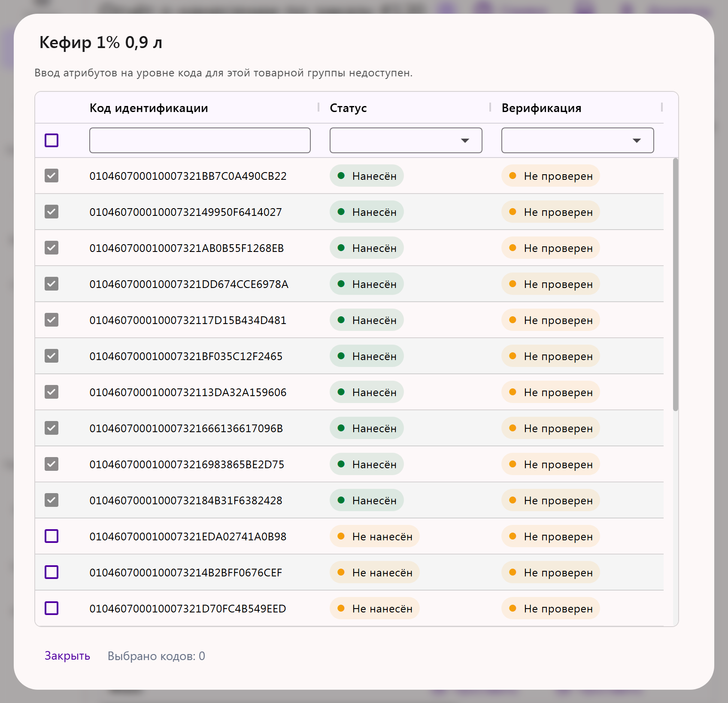Screen dimensions: 728x703
Task: Click code 010460700010007321EDA02741A0B98
Action: (188, 536)
